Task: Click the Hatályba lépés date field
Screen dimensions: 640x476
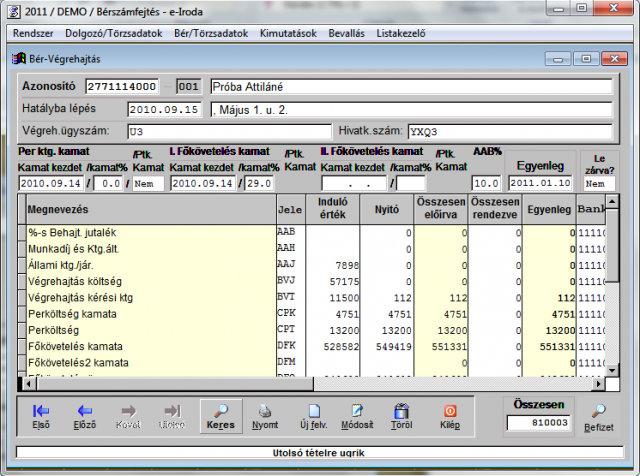Action: coord(165,109)
